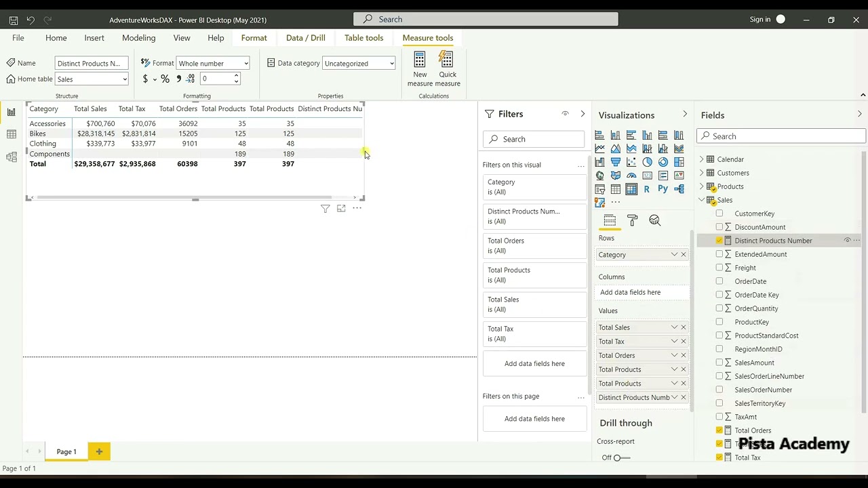Uncheck the Total Orders field
868x488 pixels.
click(719, 430)
